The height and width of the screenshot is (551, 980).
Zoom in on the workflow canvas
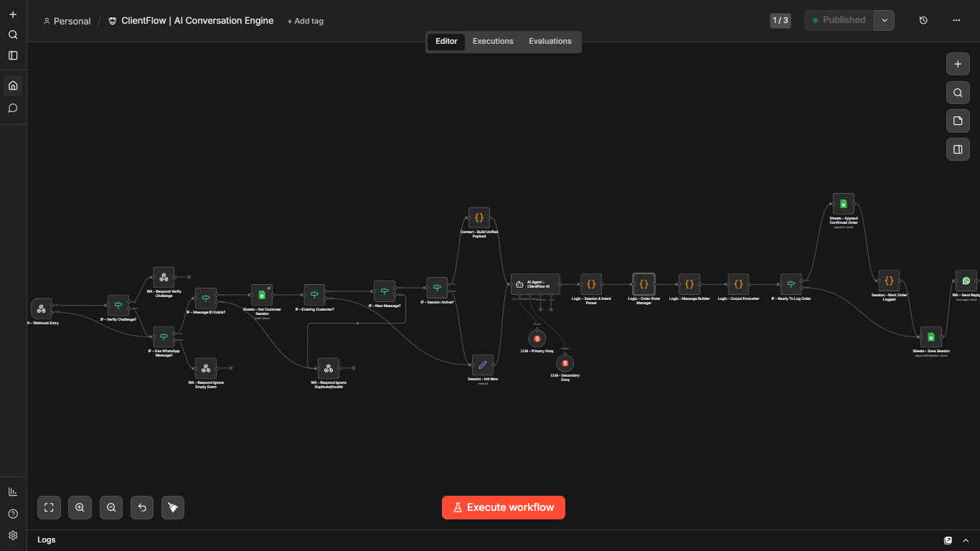pos(80,507)
